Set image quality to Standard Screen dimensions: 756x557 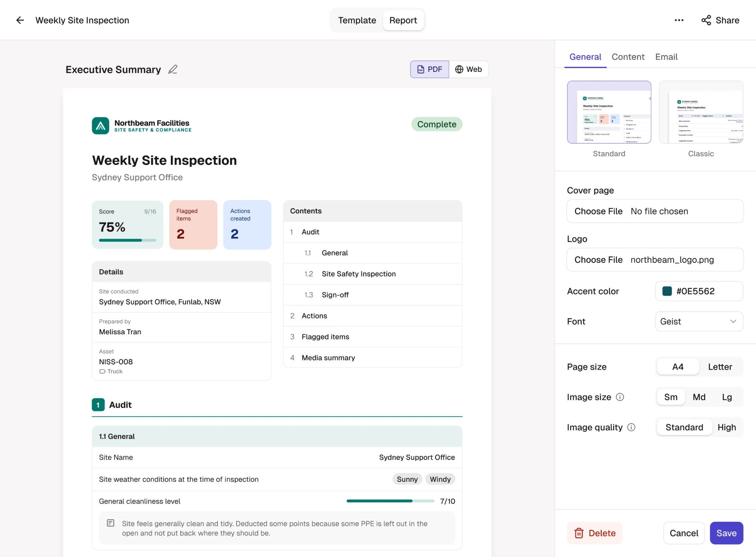tap(685, 427)
